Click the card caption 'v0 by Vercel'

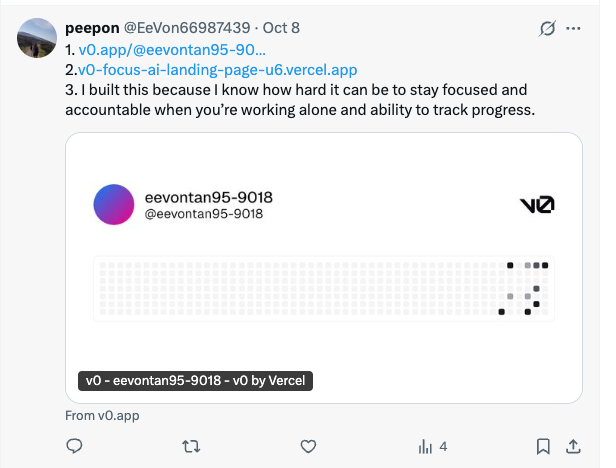(196, 381)
